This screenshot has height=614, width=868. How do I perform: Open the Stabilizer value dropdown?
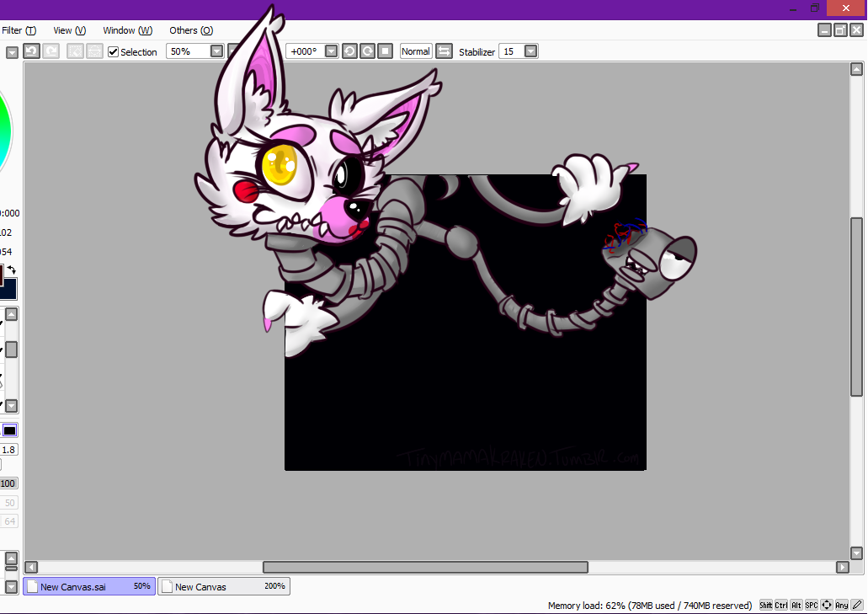(x=530, y=51)
